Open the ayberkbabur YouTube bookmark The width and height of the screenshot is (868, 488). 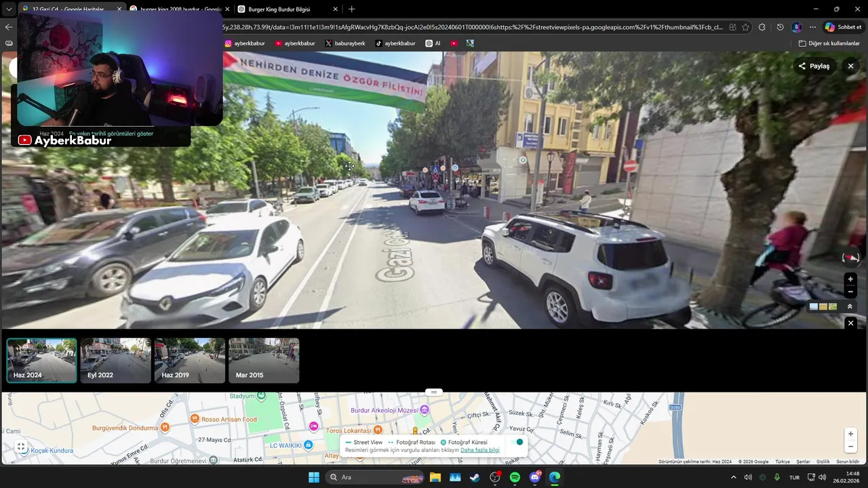[x=295, y=43]
